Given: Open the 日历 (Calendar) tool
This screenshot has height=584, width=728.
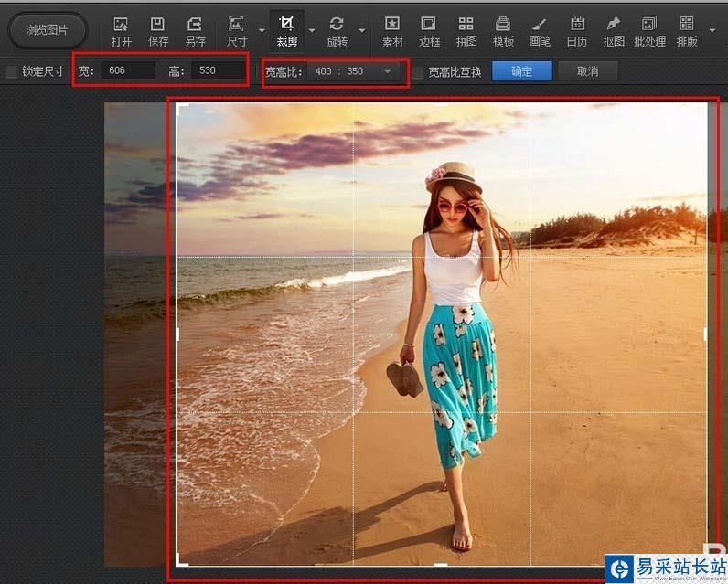Looking at the screenshot, I should [x=576, y=30].
